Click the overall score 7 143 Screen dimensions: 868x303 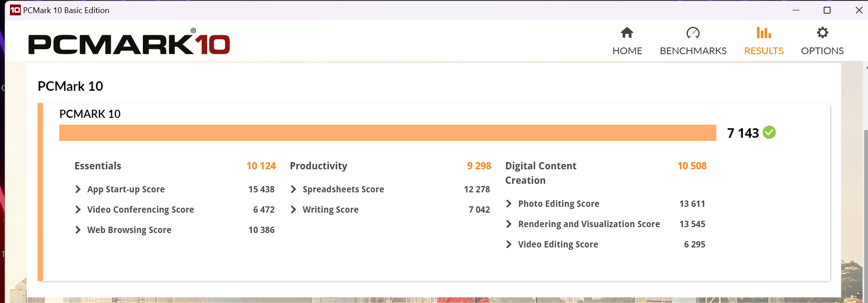click(743, 133)
